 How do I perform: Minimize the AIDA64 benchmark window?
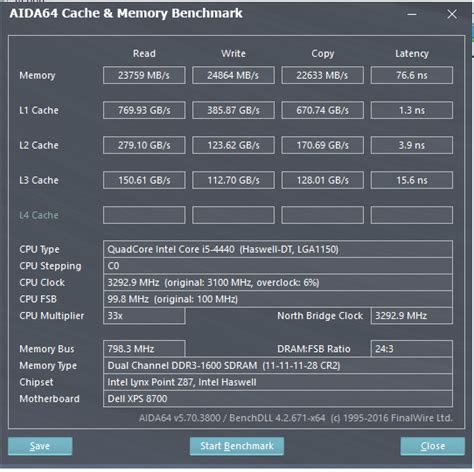[412, 14]
